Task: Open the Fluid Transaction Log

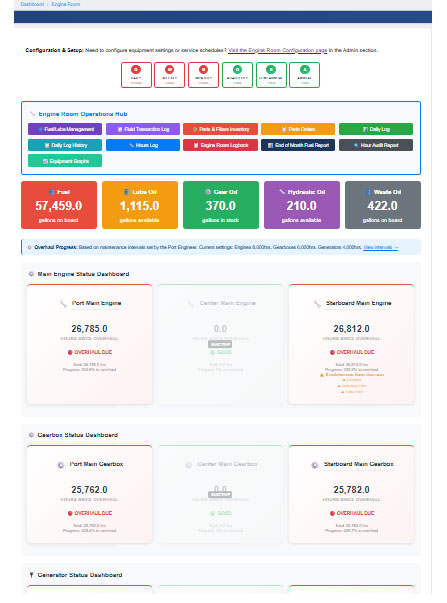Action: 143,129
